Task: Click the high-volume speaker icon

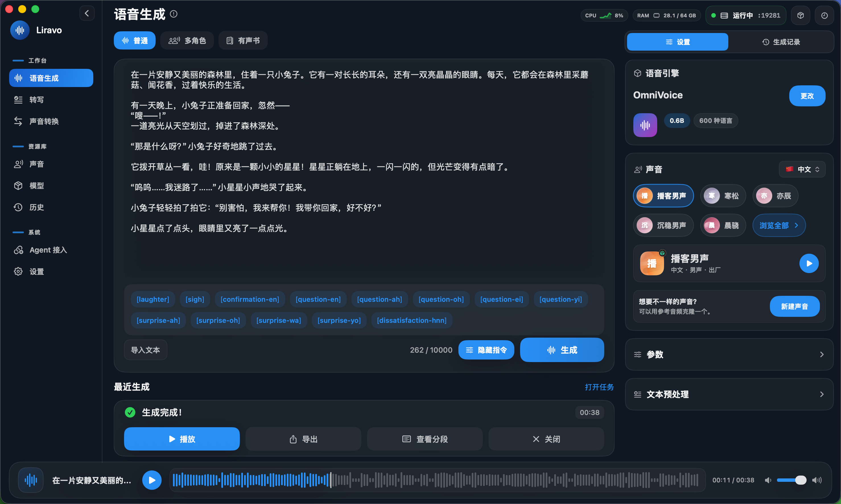Action: (817, 480)
